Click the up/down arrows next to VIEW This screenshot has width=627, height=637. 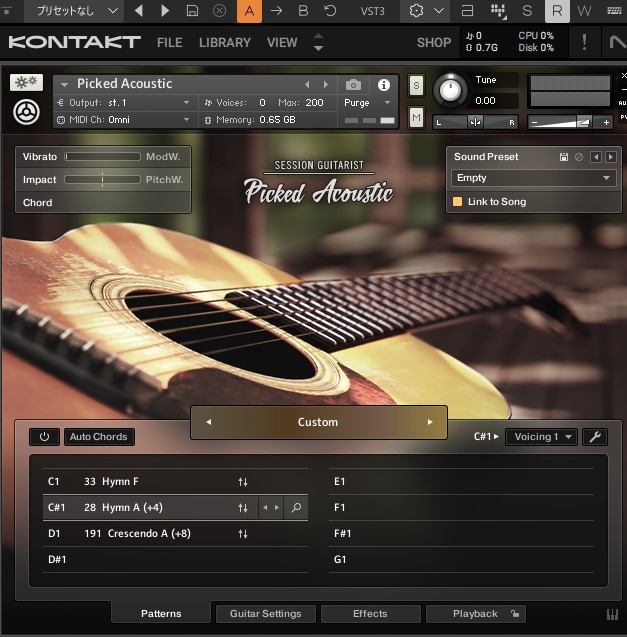click(x=318, y=42)
